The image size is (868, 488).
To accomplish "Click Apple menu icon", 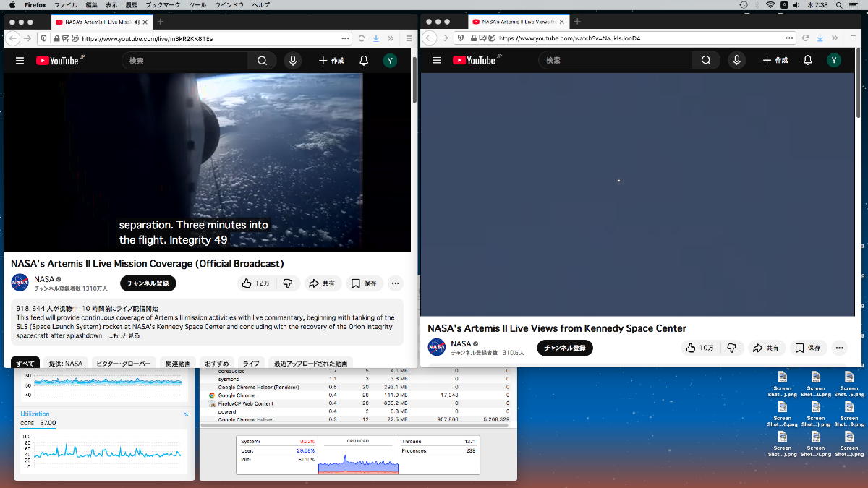I will [12, 5].
